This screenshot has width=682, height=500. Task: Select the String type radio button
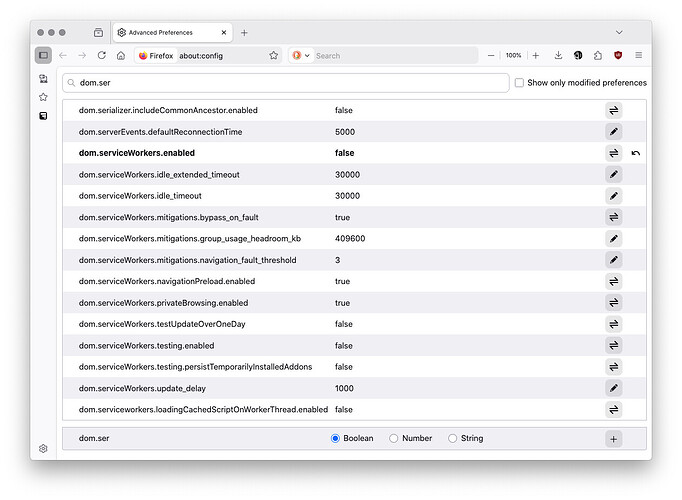point(452,438)
